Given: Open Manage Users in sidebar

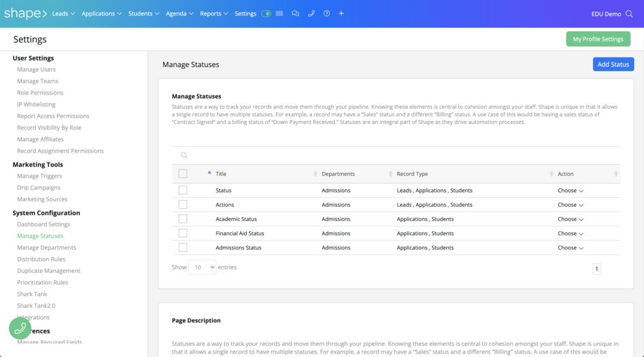Looking at the screenshot, I should [x=36, y=70].
